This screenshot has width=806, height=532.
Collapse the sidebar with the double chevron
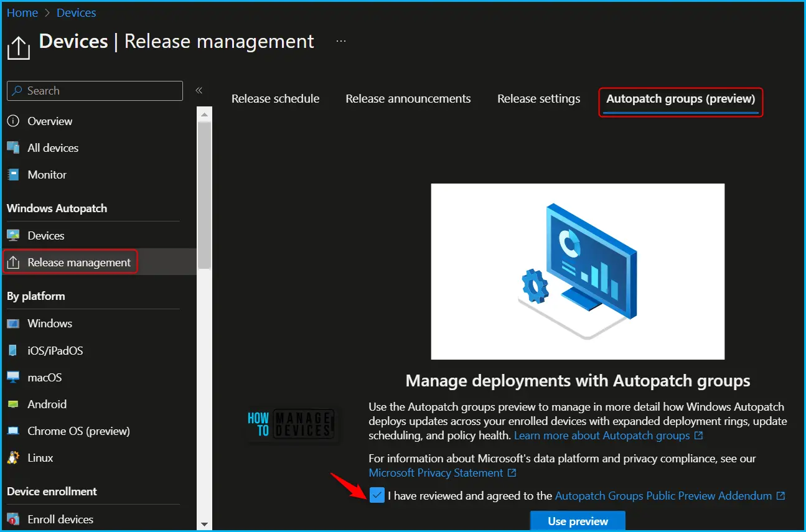click(x=199, y=90)
